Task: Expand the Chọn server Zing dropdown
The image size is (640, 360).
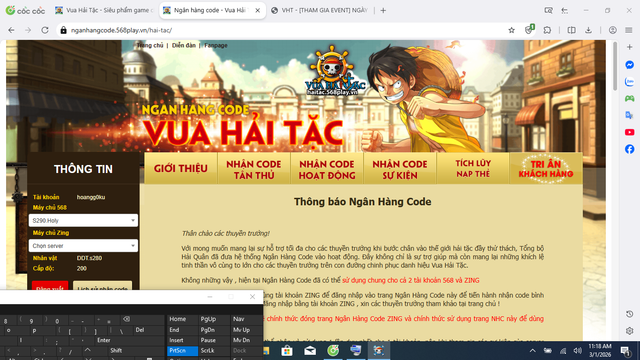Action: (83, 246)
